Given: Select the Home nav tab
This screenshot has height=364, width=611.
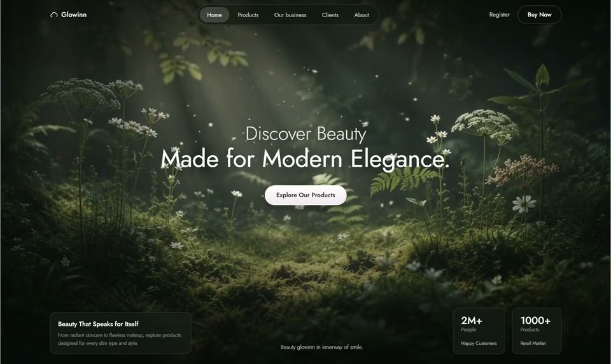Looking at the screenshot, I should pyautogui.click(x=214, y=15).
